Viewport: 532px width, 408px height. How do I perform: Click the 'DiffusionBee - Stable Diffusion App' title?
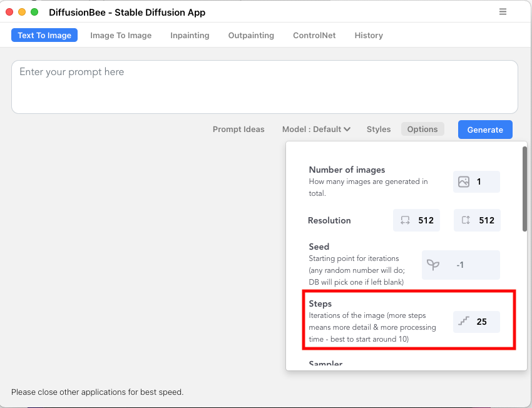tap(127, 13)
